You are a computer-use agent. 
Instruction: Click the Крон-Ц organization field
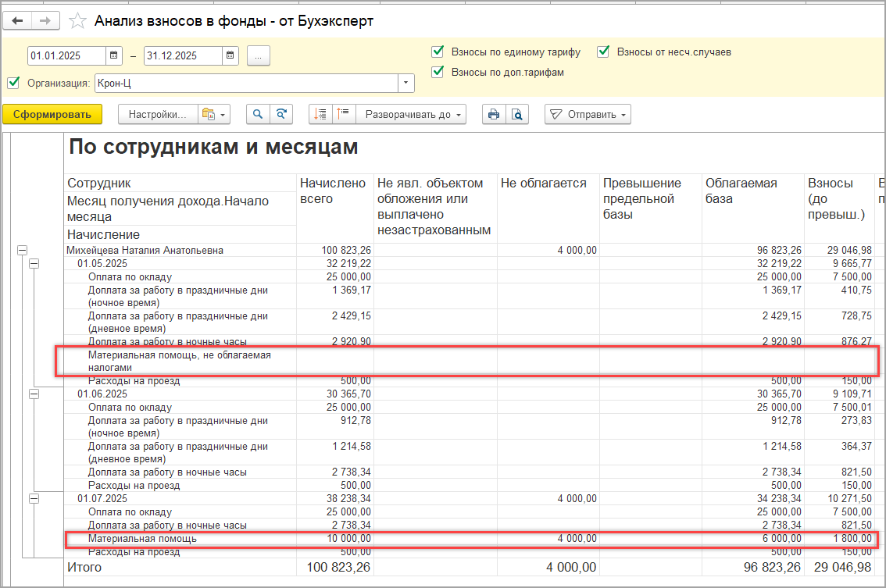click(246, 83)
